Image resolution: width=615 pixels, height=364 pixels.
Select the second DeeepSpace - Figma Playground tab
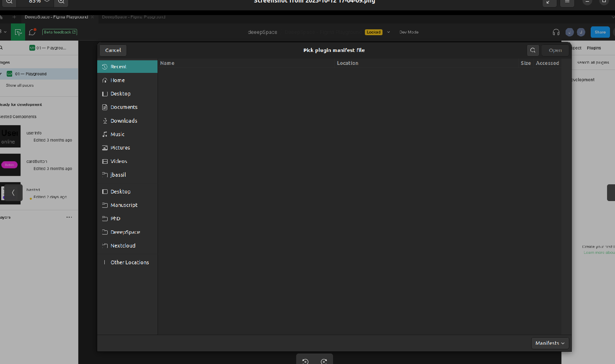pyautogui.click(x=133, y=17)
